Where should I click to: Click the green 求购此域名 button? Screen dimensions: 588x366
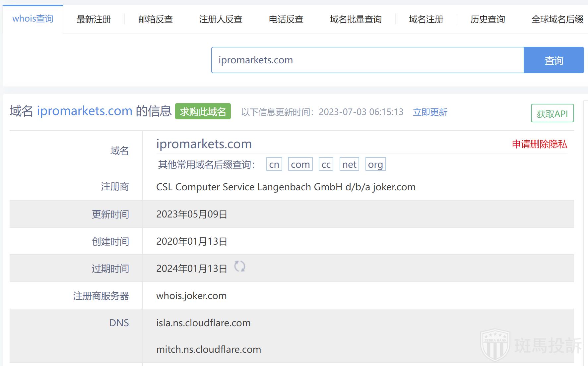coord(203,111)
